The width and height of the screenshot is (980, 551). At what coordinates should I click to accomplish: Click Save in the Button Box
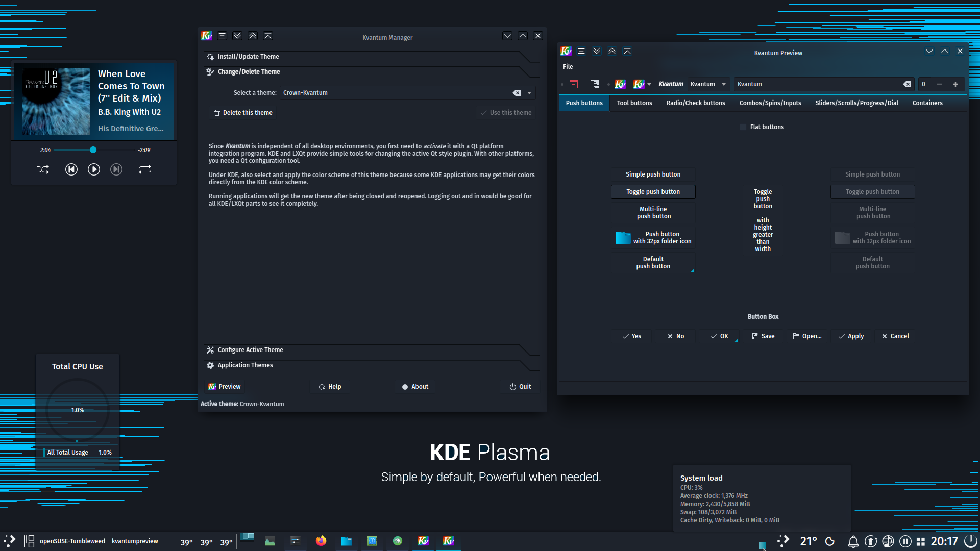point(763,336)
